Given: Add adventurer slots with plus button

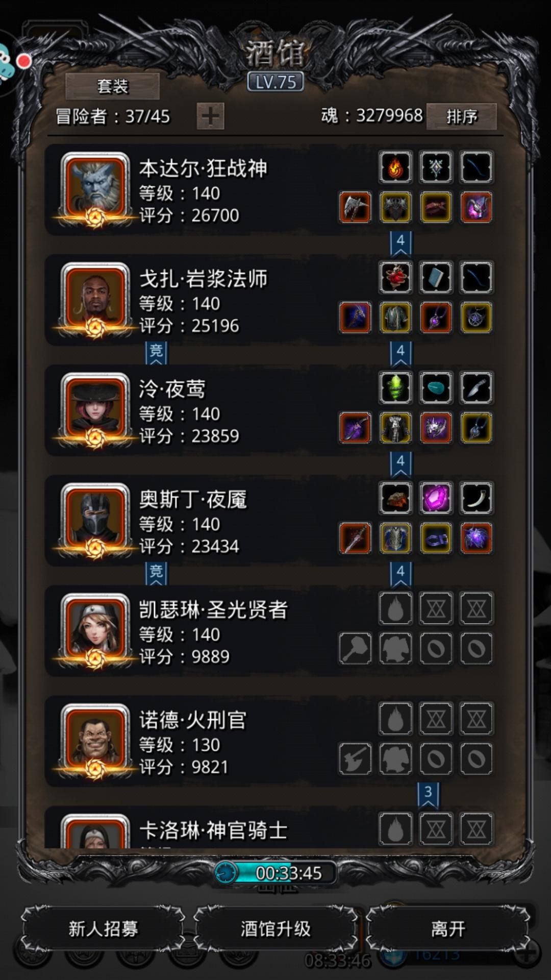Looking at the screenshot, I should coord(210,116).
